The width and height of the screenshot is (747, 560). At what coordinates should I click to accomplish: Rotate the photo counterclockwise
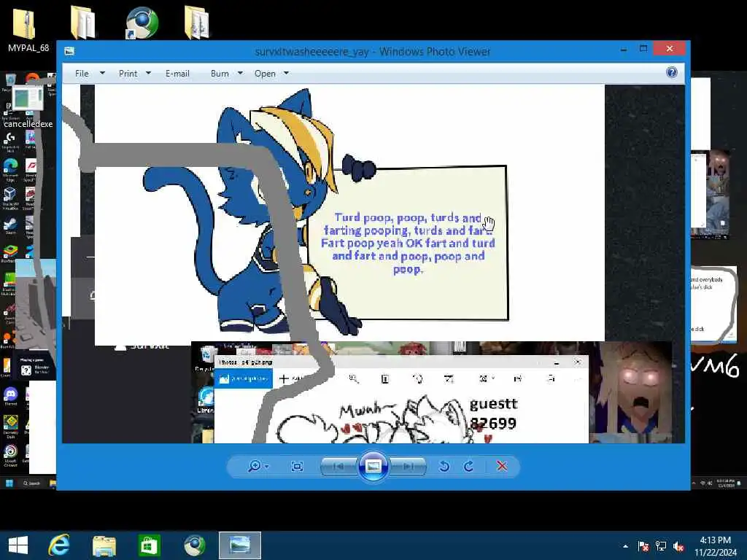click(x=444, y=466)
